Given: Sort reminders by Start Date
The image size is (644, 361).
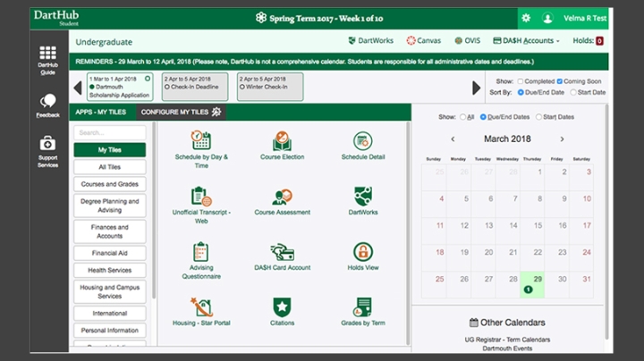Looking at the screenshot, I should pos(573,92).
